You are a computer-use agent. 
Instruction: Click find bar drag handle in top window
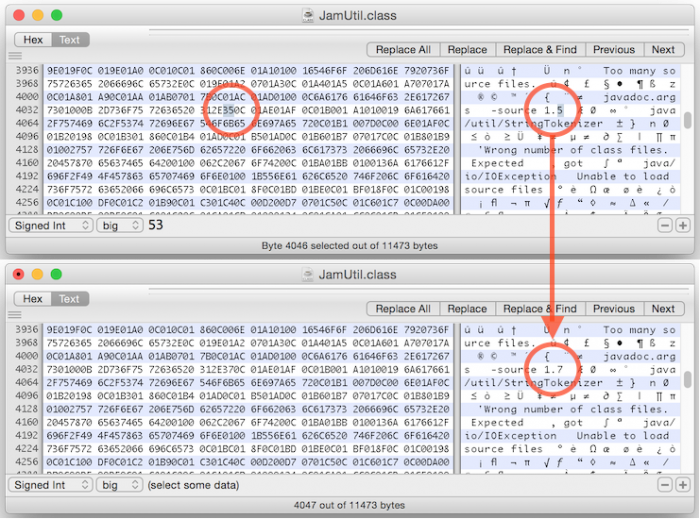click(15, 56)
